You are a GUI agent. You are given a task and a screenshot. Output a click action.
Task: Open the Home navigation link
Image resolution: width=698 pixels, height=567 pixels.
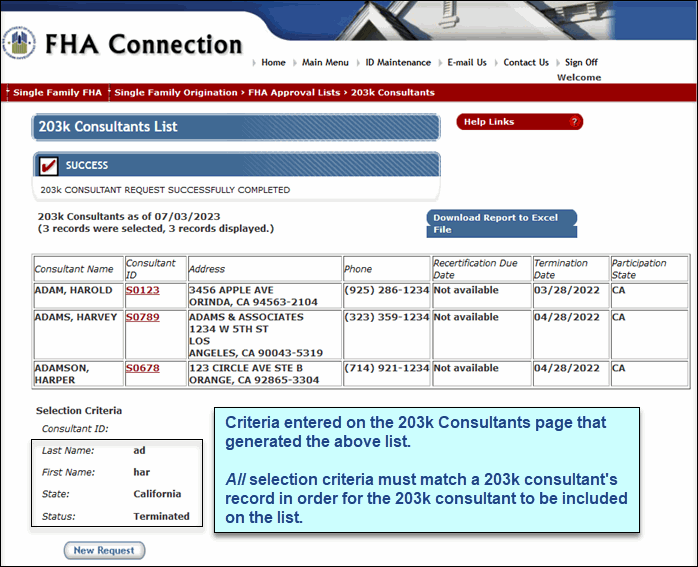pos(273,62)
